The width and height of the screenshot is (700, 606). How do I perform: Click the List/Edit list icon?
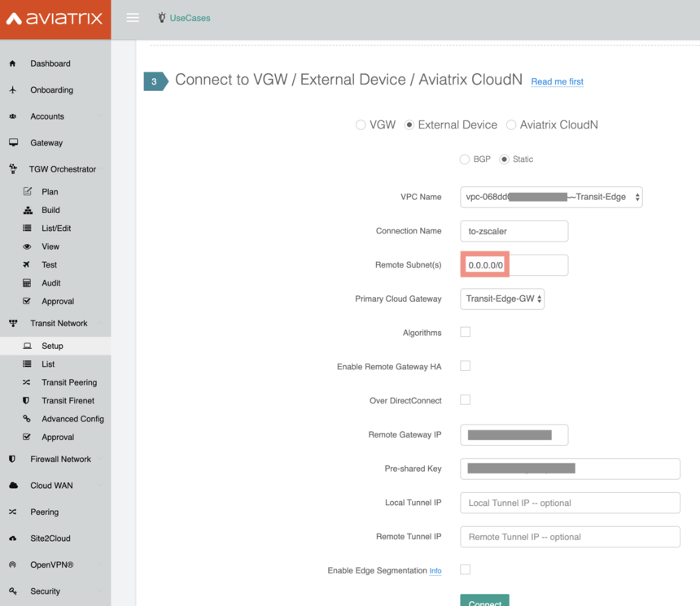pyautogui.click(x=27, y=228)
